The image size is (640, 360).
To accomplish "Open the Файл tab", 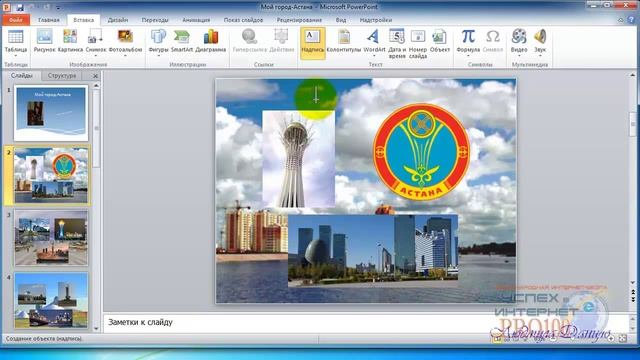I will coord(16,20).
